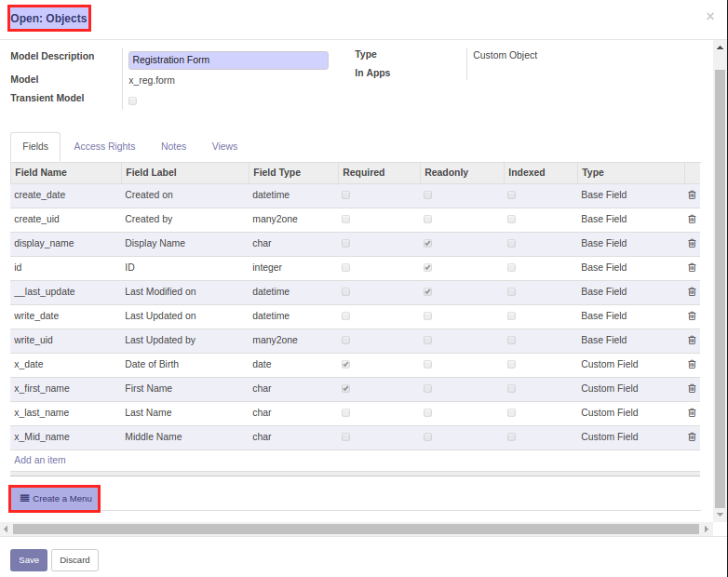Toggle Readonly checkbox for __last_update

(x=427, y=291)
